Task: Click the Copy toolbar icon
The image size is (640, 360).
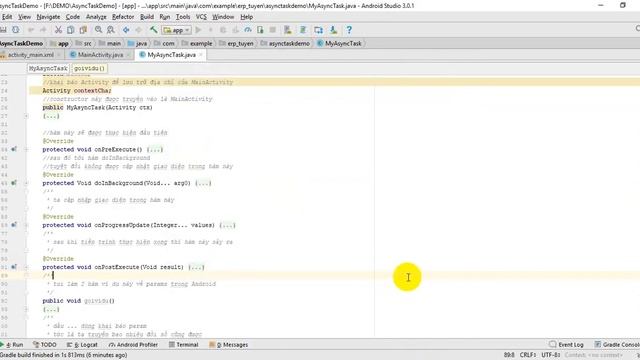Action: (71, 30)
